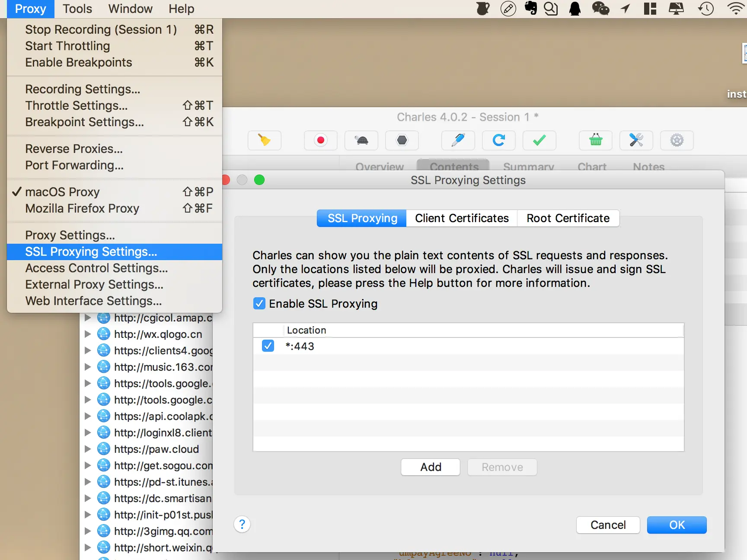Expand the https://tools.google tree node
This screenshot has width=747, height=560.
[88, 383]
